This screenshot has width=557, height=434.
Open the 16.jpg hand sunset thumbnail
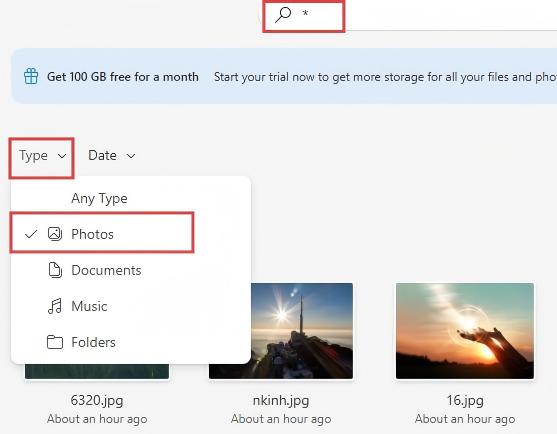pyautogui.click(x=465, y=331)
